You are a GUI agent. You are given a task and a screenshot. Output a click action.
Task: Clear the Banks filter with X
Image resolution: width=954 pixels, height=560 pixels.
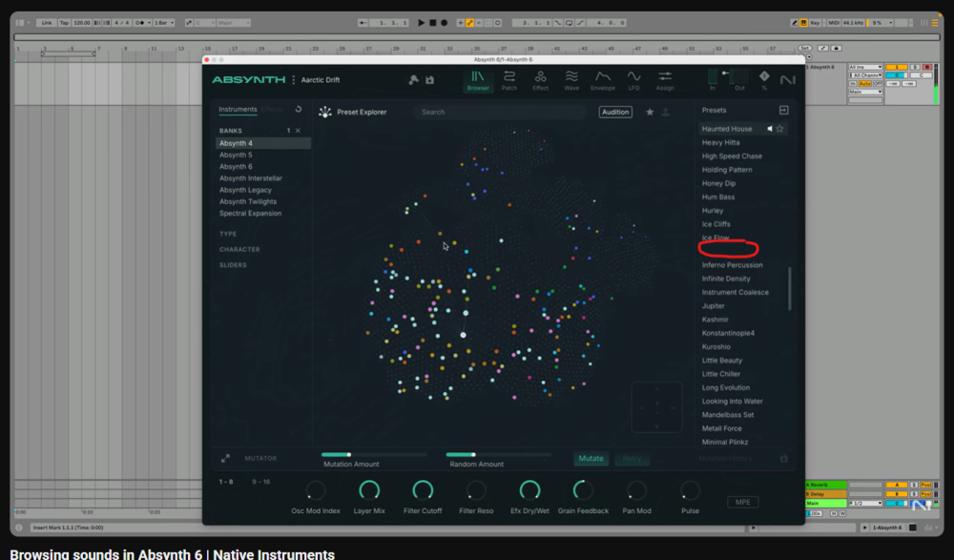[x=298, y=131]
